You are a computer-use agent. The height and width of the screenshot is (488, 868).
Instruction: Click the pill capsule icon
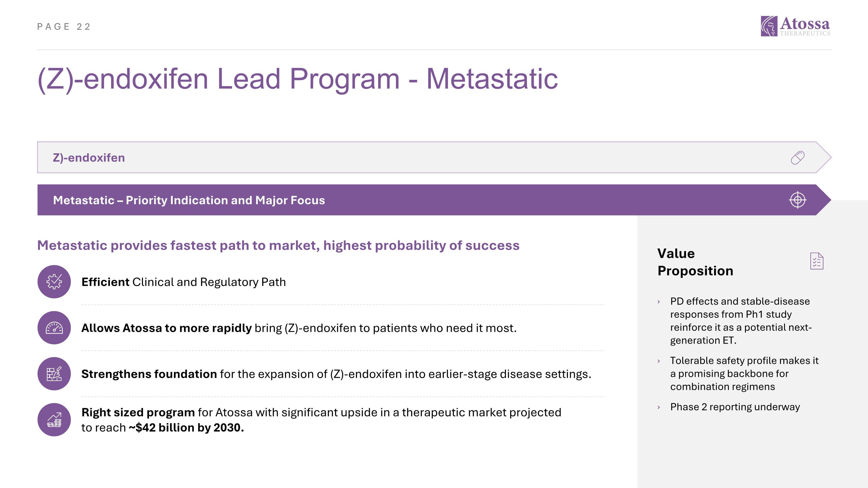[x=798, y=158]
